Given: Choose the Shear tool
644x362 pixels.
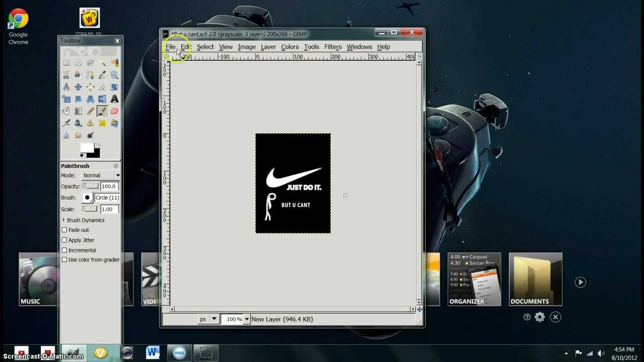Looking at the screenshot, I should click(78, 99).
